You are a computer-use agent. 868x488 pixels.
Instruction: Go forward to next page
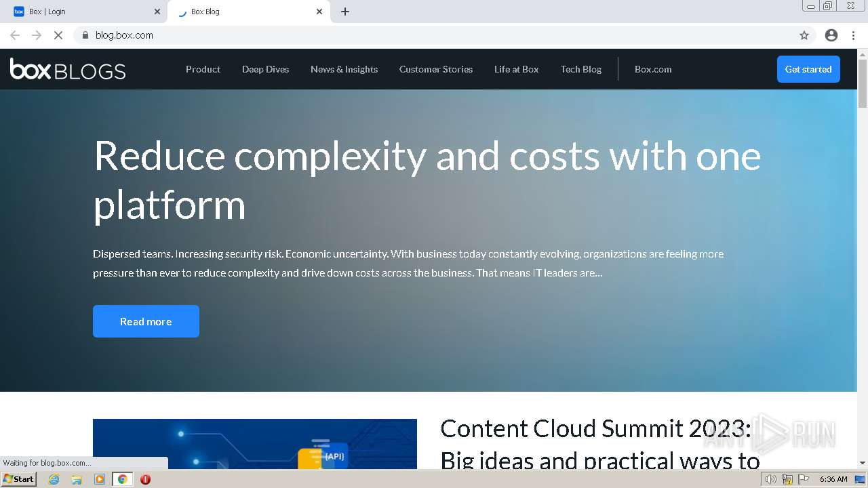pos(37,35)
